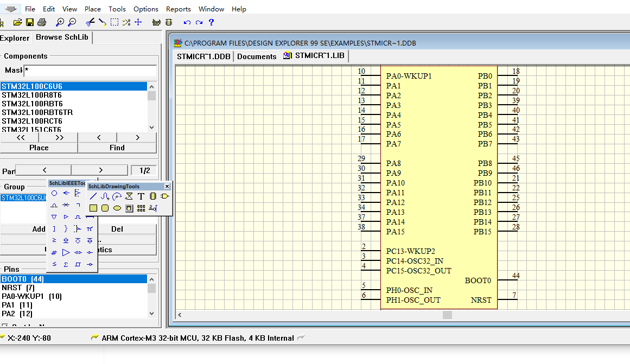Select the large IEEE Inverter triangle symbol
630x364 pixels.
66,253
